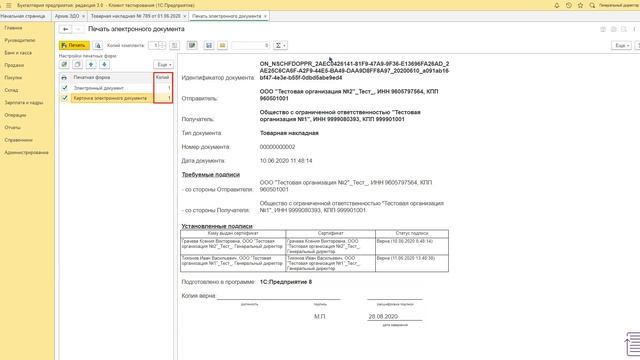Open the Руководителю section
The width and height of the screenshot is (640, 360).
pos(20,40)
